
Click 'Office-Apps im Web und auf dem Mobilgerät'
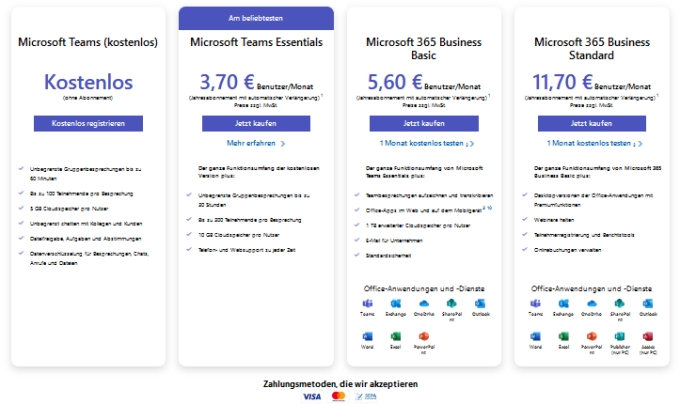click(x=424, y=211)
